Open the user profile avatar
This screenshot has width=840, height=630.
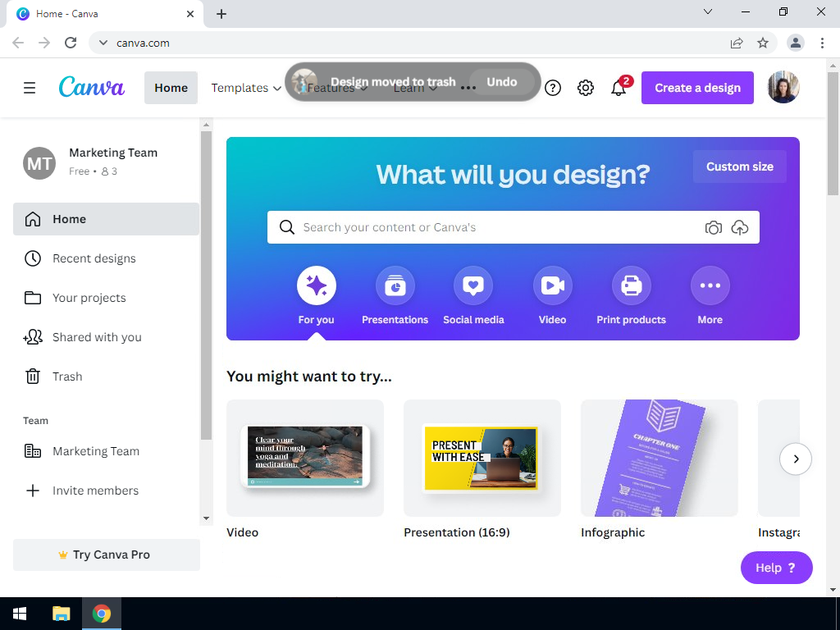pos(783,87)
